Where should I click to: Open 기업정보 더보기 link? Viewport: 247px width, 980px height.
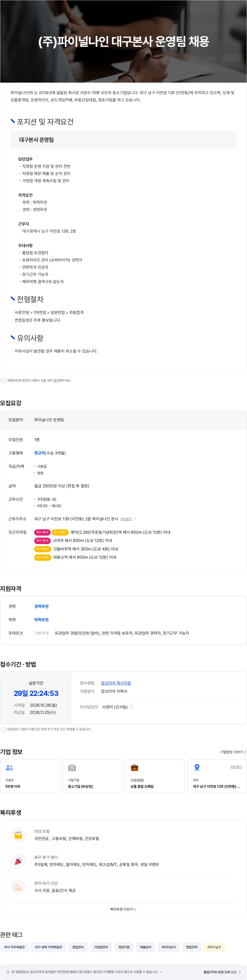[233, 752]
